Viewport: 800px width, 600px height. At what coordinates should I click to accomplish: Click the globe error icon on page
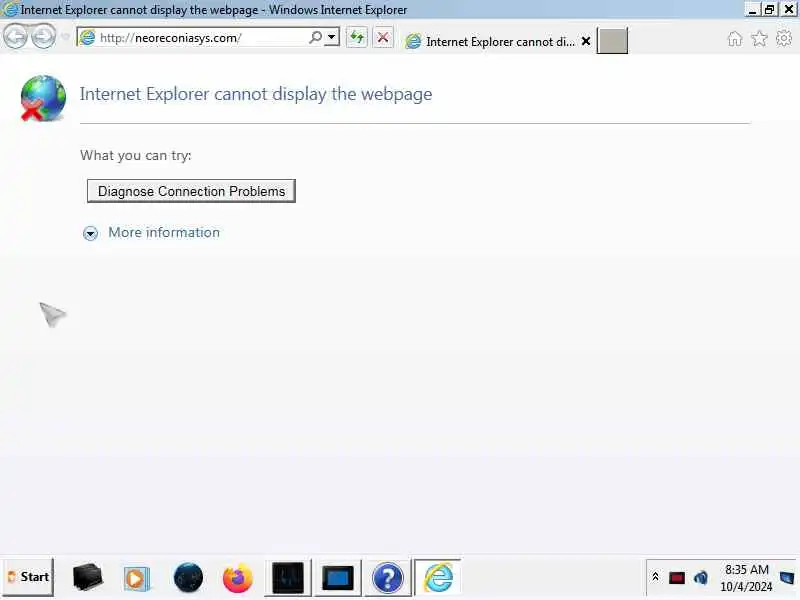click(43, 98)
